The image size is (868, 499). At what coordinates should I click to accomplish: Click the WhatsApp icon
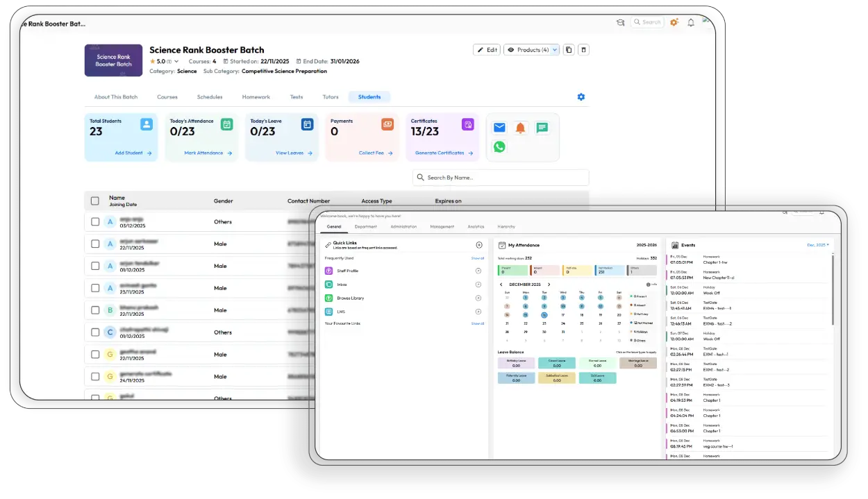(499, 146)
